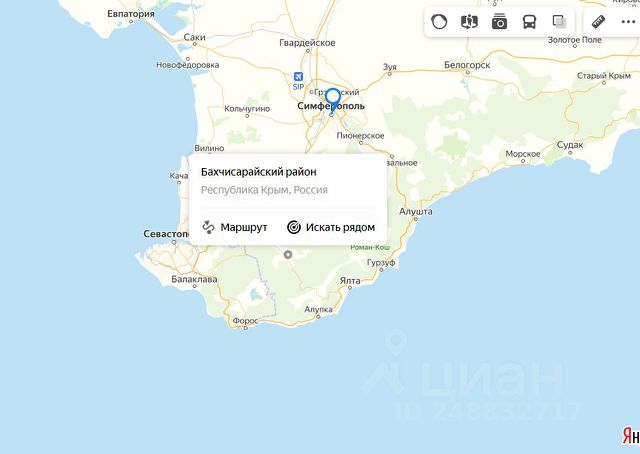Viewport: 640px width, 454px height.
Task: Click the Yandex logo in corner
Action: pos(631,436)
